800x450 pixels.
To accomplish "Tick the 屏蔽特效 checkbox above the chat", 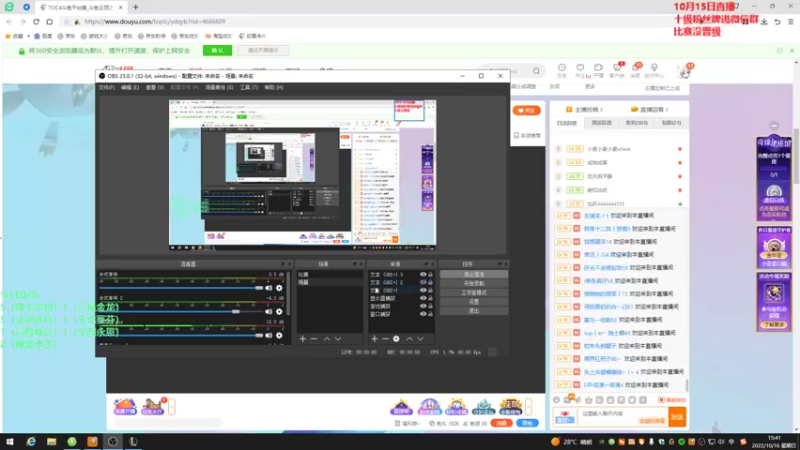I will coord(661,400).
